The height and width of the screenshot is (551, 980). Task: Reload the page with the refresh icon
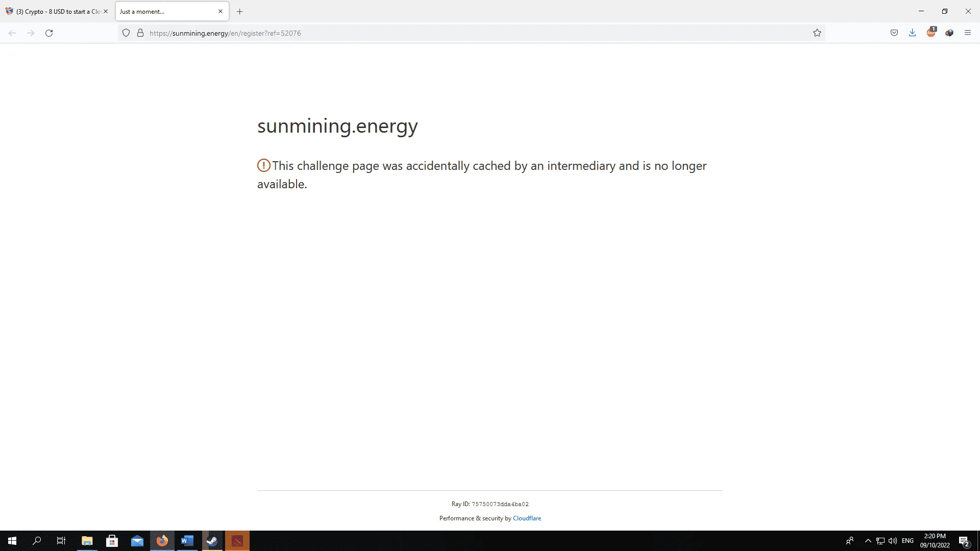[49, 33]
